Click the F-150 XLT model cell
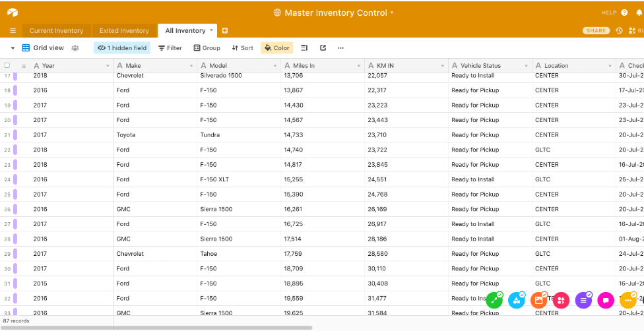 tap(239, 179)
